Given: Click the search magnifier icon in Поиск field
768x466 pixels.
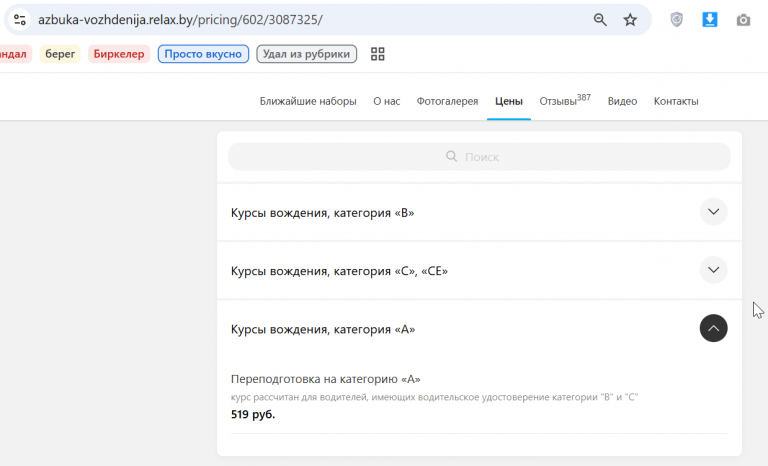Looking at the screenshot, I should (451, 156).
